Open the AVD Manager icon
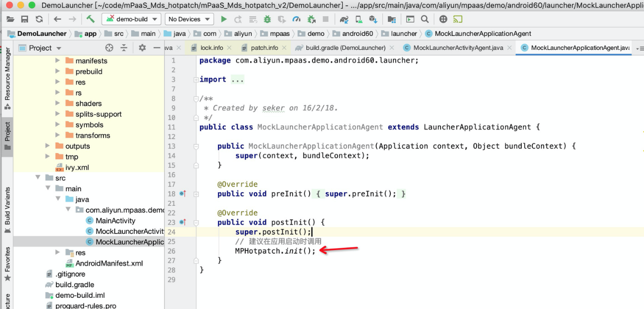Viewport: 644px width, 309px height. 359,19
